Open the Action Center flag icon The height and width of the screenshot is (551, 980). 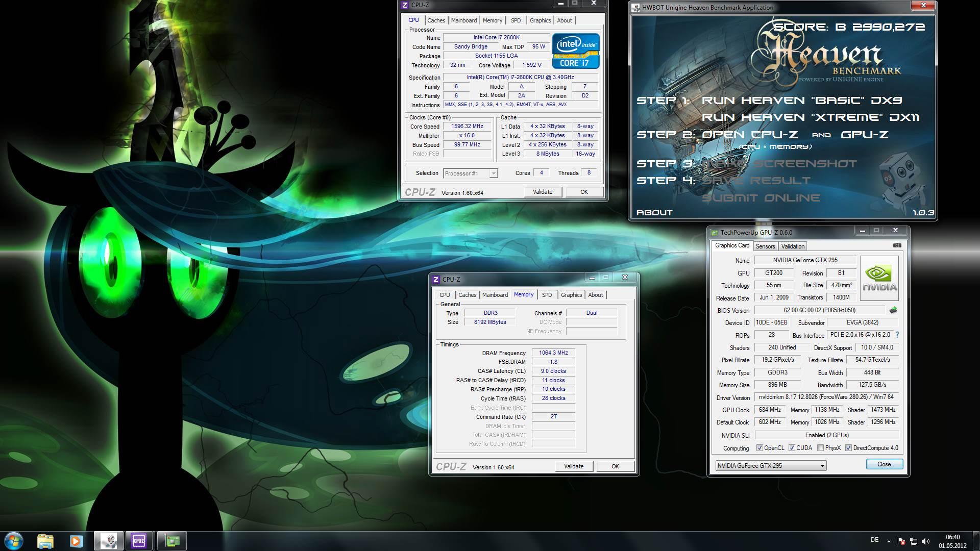(x=901, y=541)
